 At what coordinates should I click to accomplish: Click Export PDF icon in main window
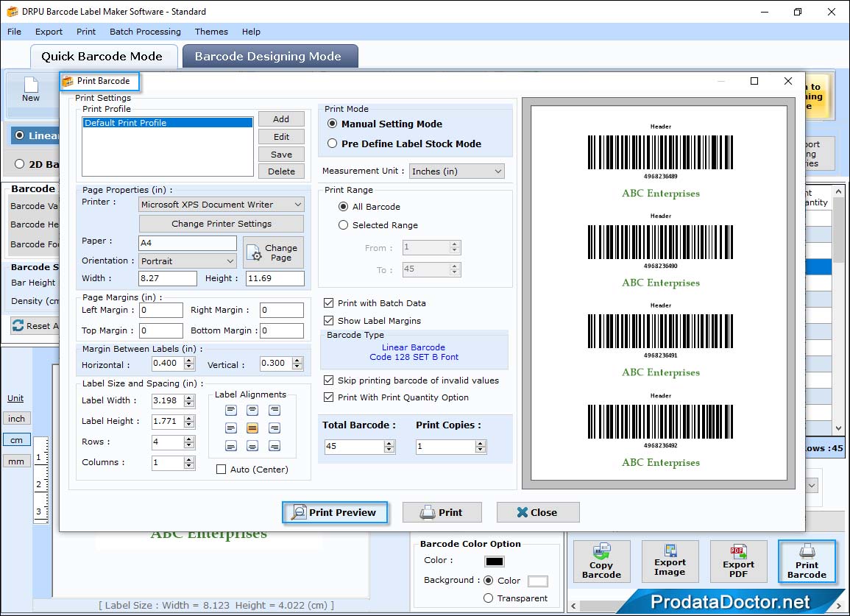738,551
